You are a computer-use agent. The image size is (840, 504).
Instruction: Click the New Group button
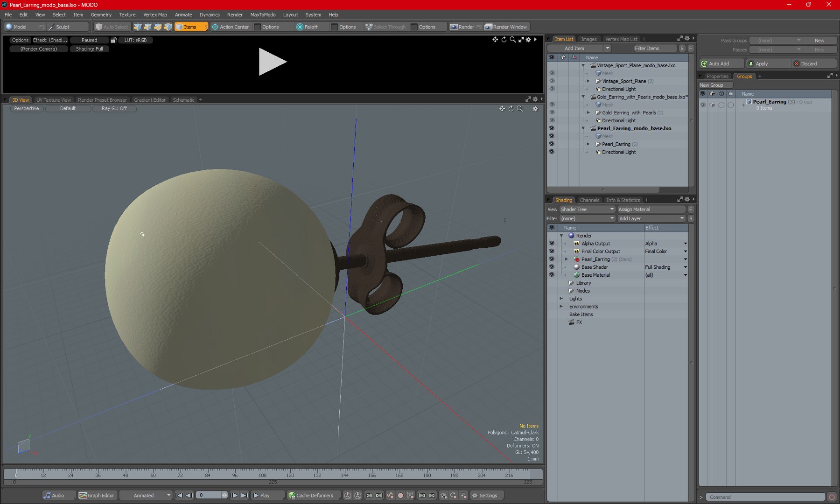coord(715,85)
